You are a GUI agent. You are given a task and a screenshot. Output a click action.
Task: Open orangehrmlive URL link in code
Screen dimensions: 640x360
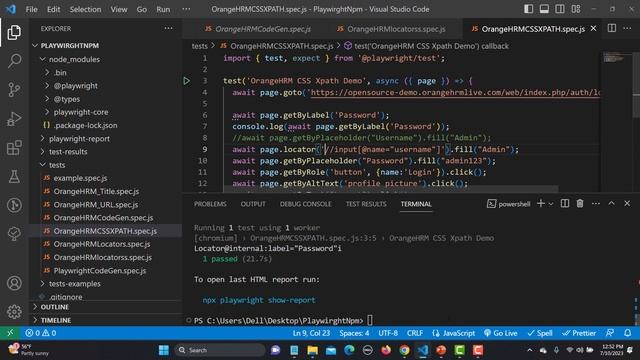point(455,92)
